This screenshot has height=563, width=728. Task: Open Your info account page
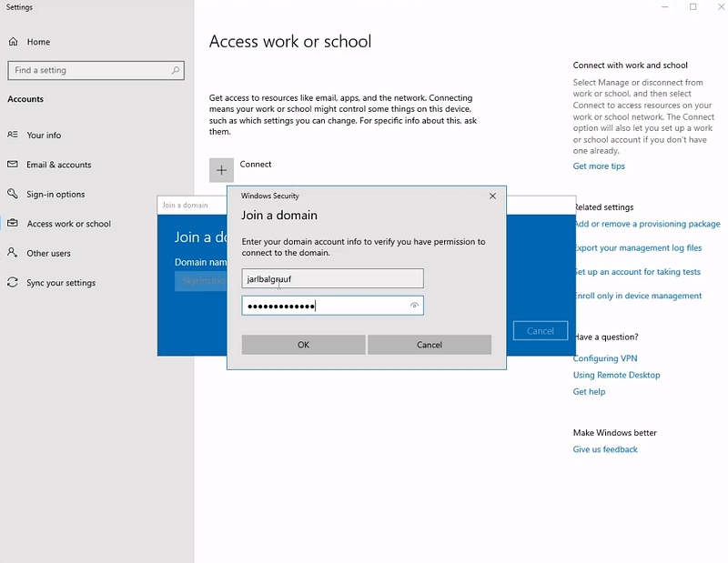click(44, 136)
